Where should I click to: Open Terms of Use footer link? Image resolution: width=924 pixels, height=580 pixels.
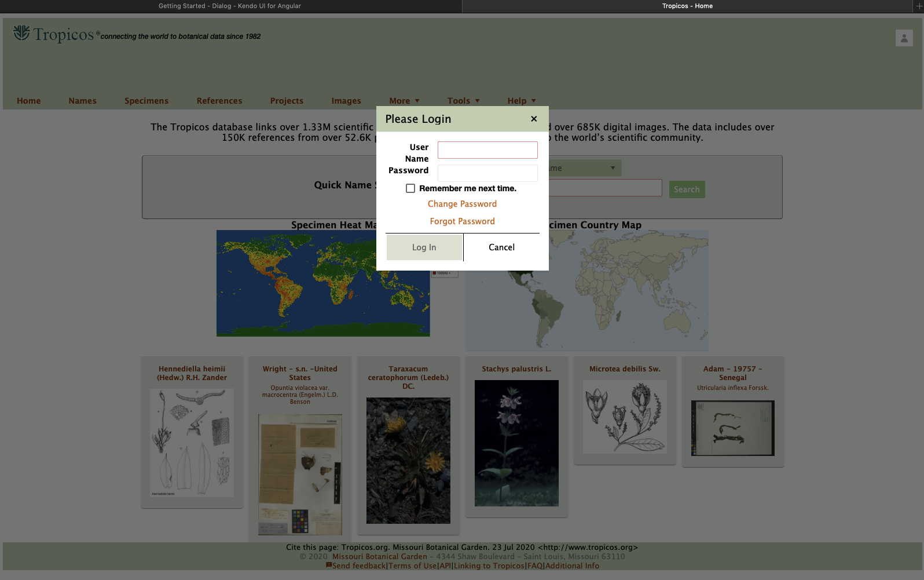click(x=413, y=566)
